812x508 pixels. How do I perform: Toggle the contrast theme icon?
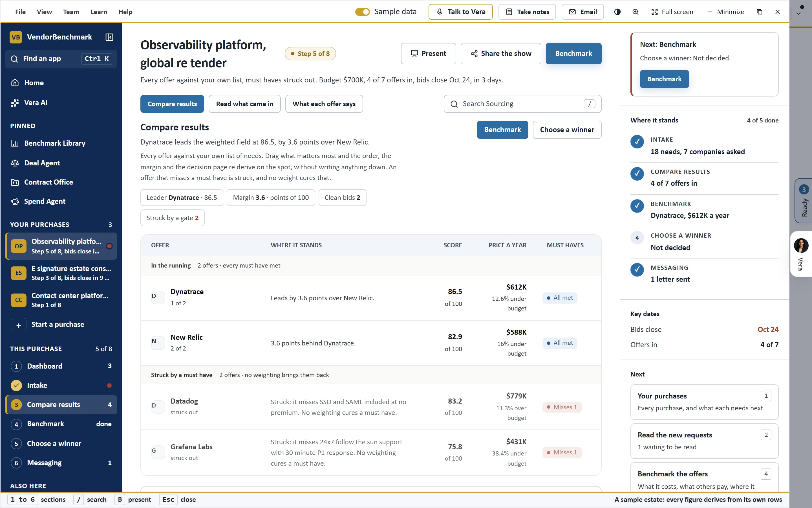pyautogui.click(x=617, y=12)
